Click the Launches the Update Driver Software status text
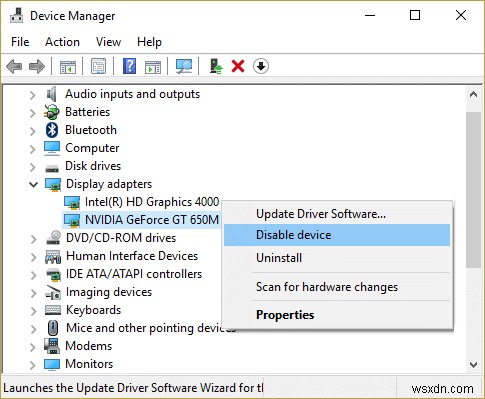The height and width of the screenshot is (399, 485). [133, 388]
